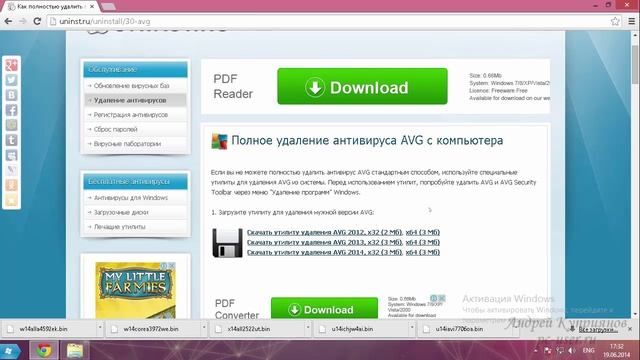
Task: Share page via the Google+ icon
Action: coord(11,65)
